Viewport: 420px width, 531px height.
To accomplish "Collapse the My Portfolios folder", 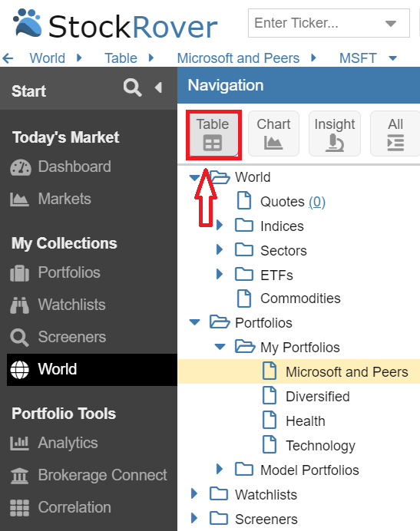I will [x=220, y=347].
